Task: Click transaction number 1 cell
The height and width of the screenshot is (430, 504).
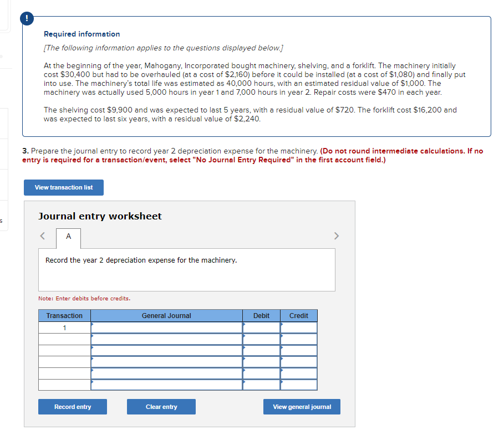Action: click(64, 328)
